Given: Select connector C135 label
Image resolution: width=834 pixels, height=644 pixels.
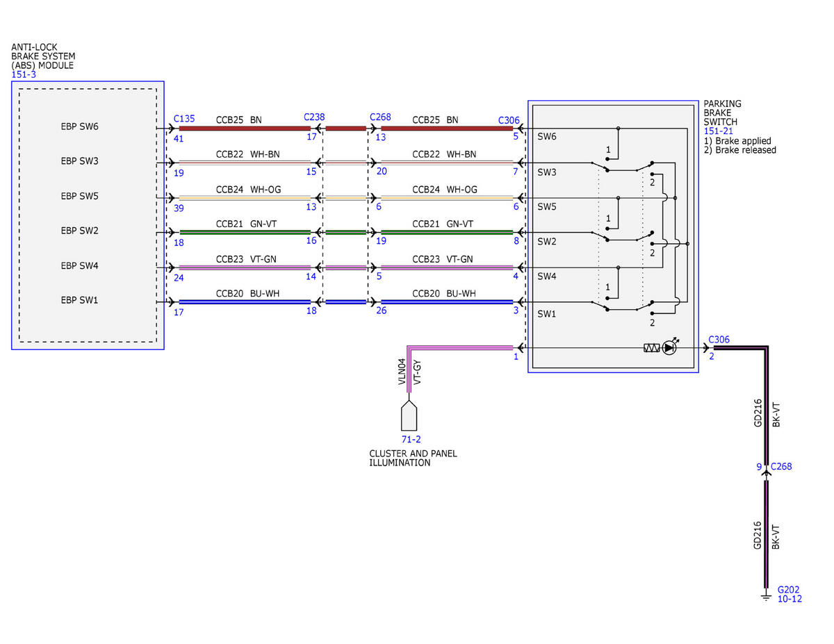Looking at the screenshot, I should tap(183, 119).
